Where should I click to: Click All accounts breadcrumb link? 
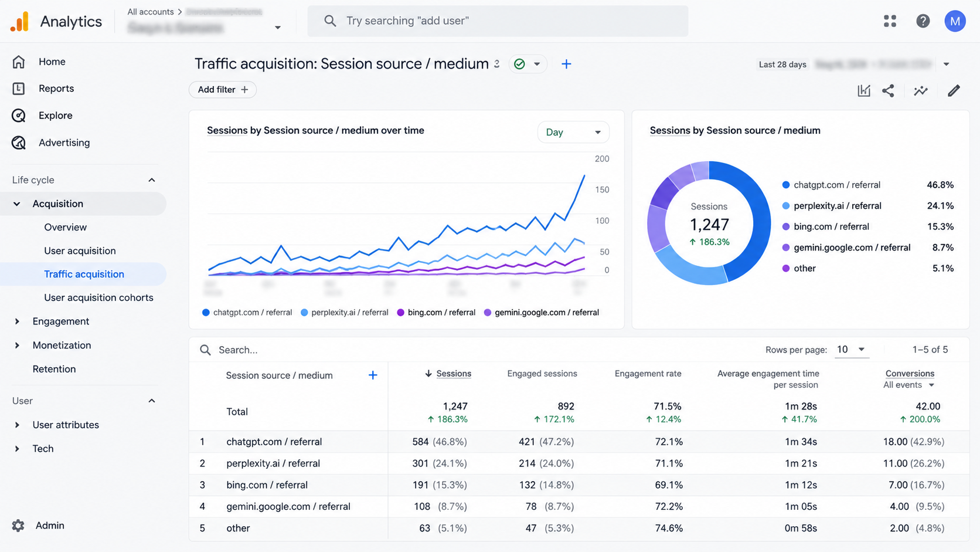[151, 12]
